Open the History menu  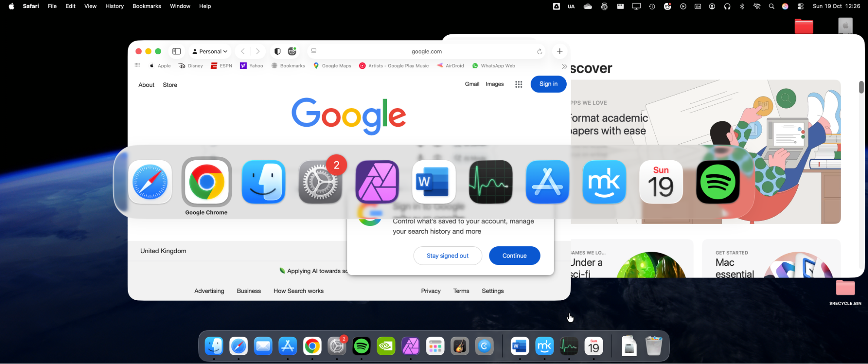[115, 6]
